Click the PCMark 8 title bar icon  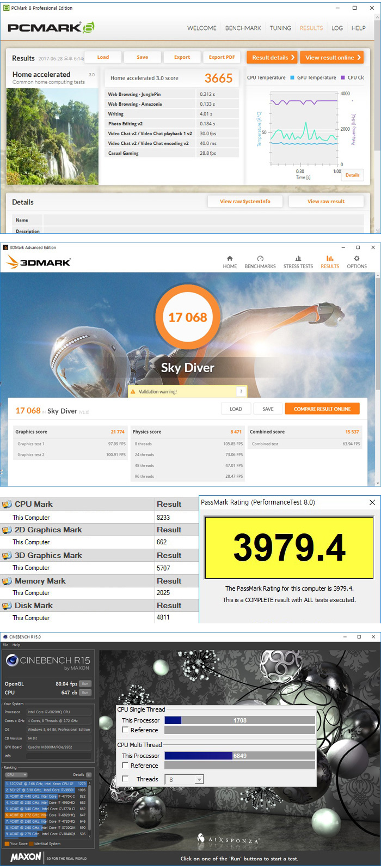pyautogui.click(x=6, y=8)
